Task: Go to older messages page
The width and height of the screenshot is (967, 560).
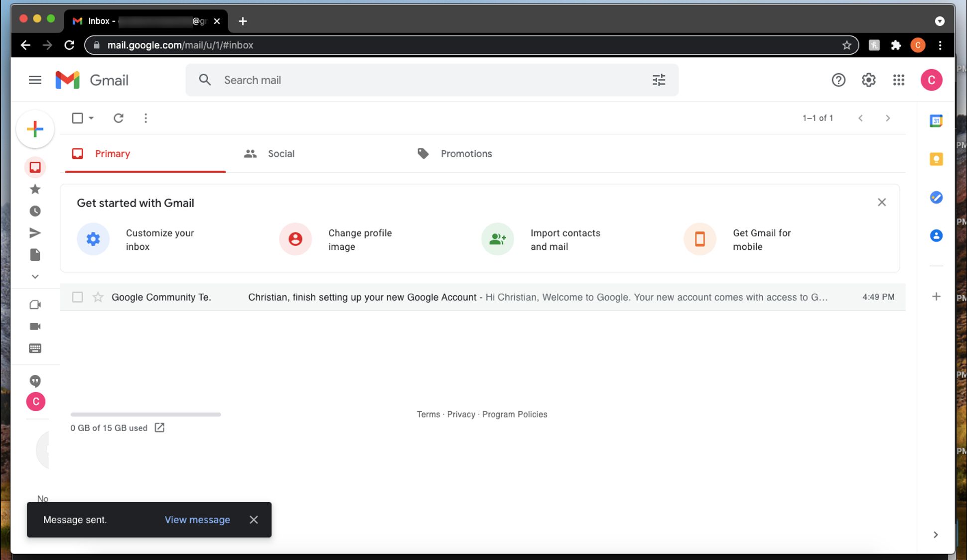Action: [x=888, y=118]
